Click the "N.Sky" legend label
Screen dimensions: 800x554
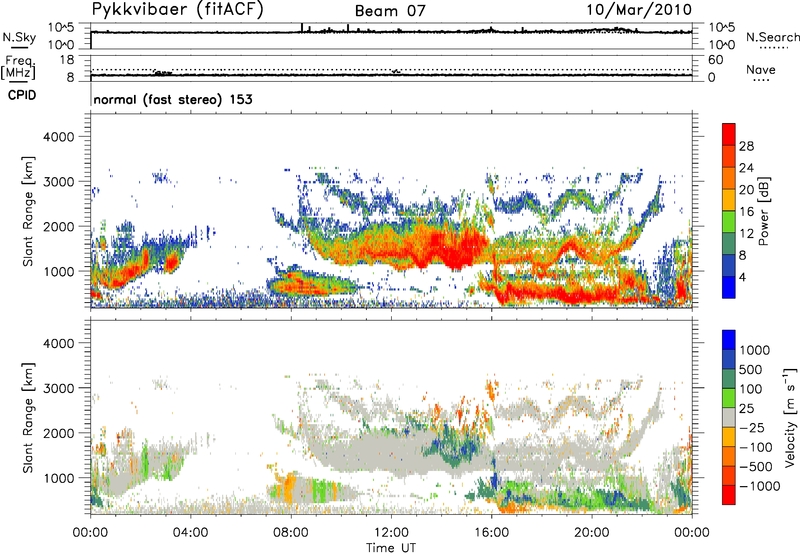19,37
